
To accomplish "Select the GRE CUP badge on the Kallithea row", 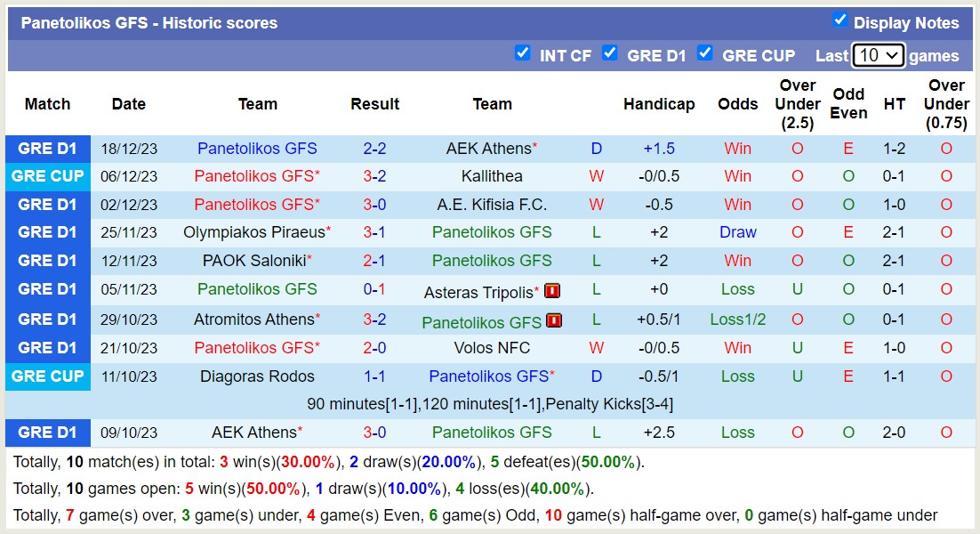I will tap(48, 176).
